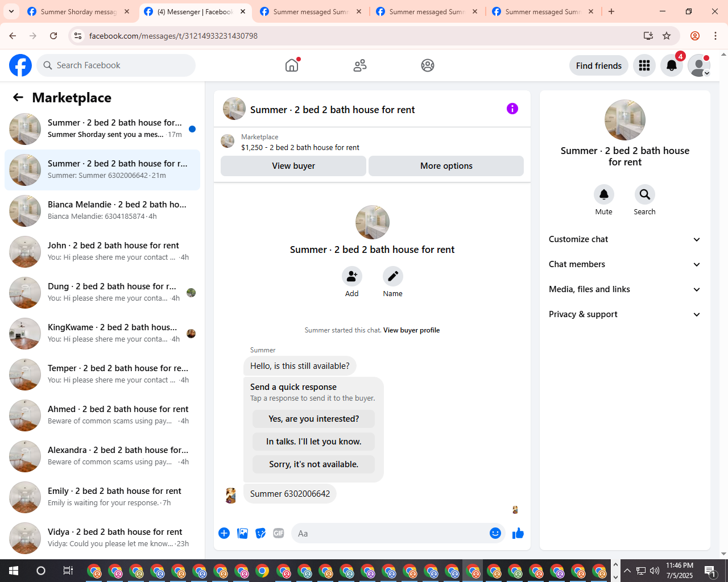Select the (4) Messenger | Facebook tab

[x=196, y=11]
